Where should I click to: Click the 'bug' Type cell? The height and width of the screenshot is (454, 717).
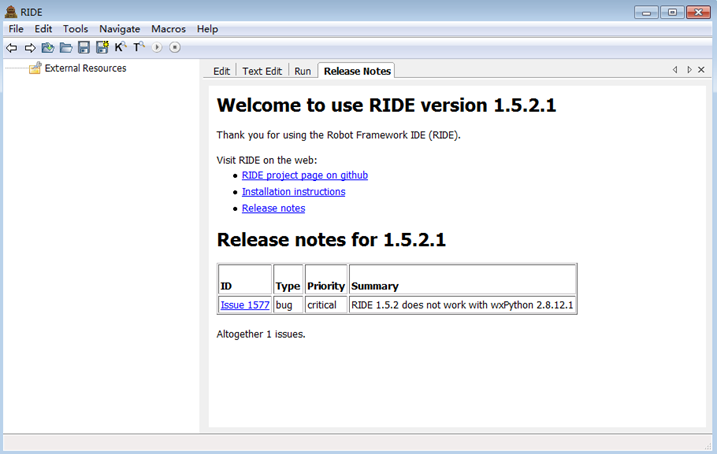(288, 305)
